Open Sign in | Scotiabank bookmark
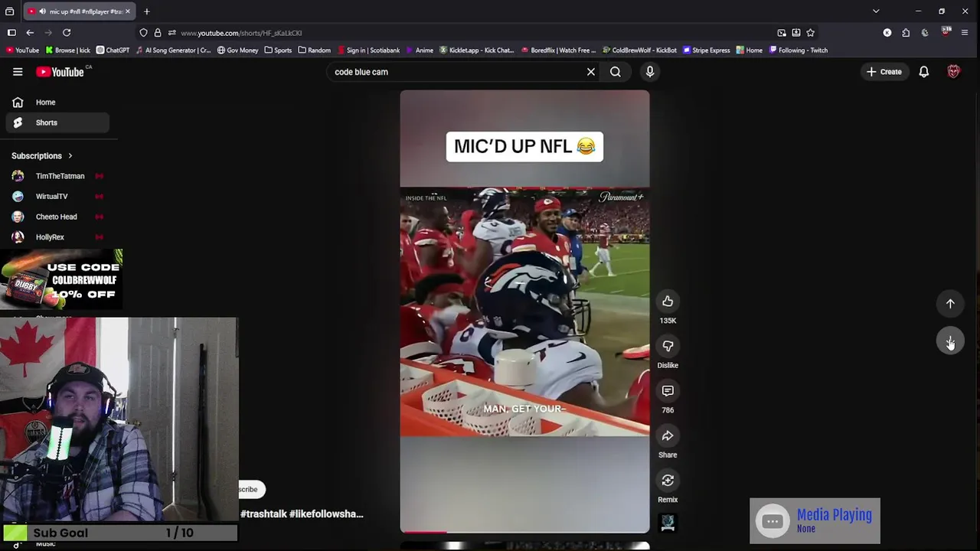980x551 pixels. [367, 51]
